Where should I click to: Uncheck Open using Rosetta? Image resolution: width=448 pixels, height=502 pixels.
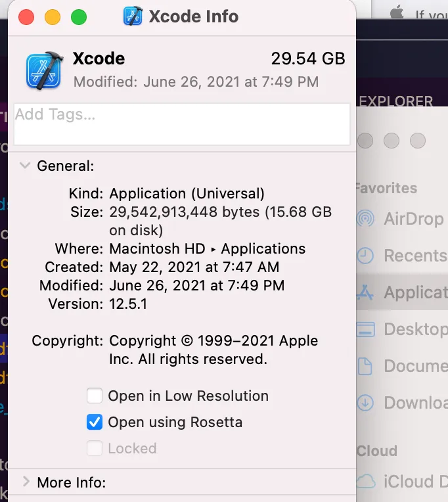point(95,422)
